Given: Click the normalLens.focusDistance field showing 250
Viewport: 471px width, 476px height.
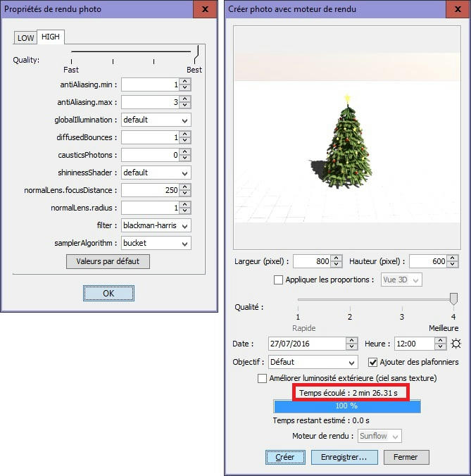Looking at the screenshot, I should (150, 190).
